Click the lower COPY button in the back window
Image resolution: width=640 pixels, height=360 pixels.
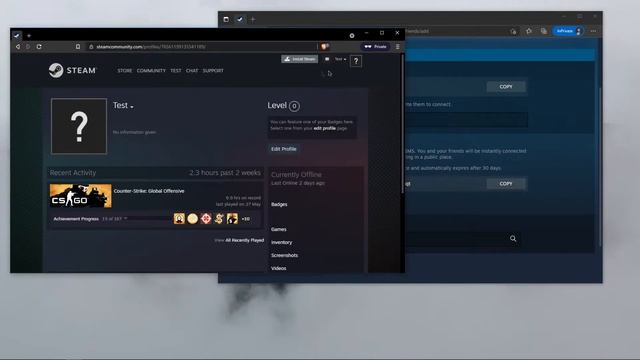tap(506, 184)
